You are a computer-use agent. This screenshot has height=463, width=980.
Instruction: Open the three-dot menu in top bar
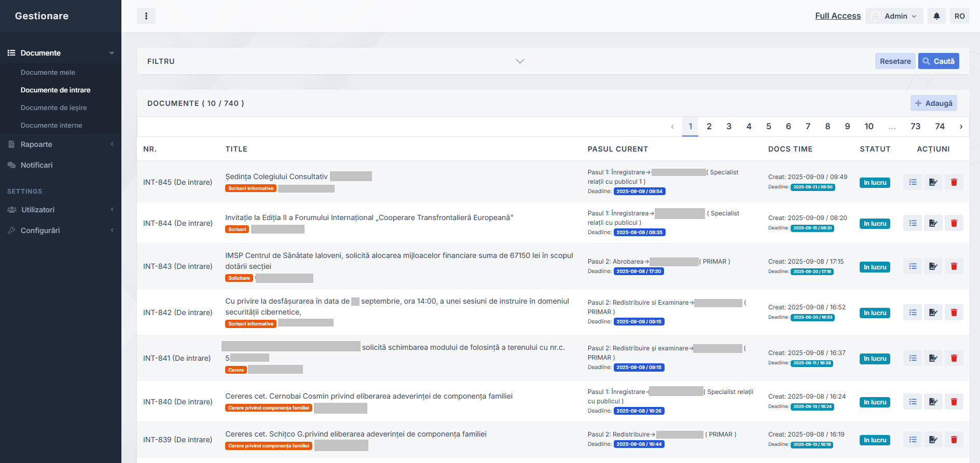pos(146,16)
